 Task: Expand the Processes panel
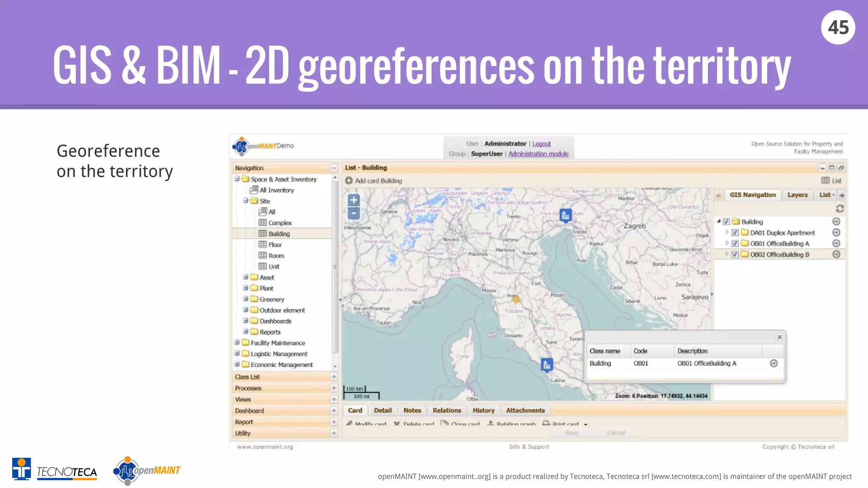coord(334,388)
